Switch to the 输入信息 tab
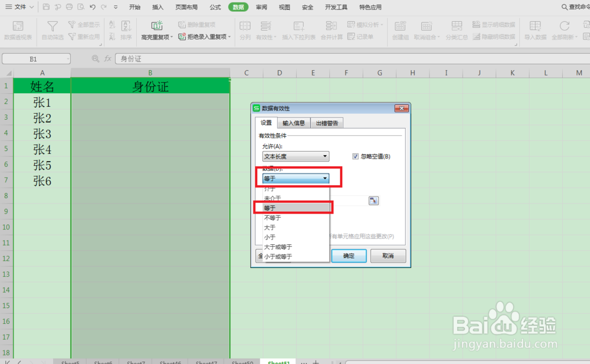 coord(293,123)
